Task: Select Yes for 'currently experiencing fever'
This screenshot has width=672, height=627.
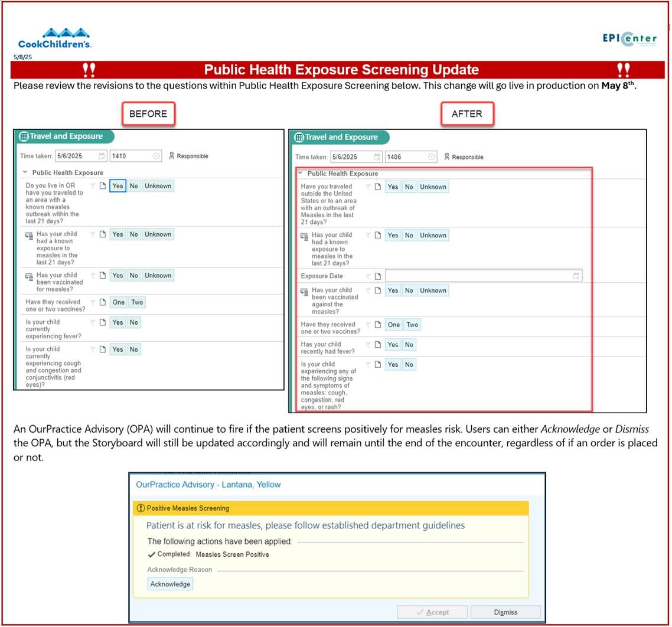Action: tap(118, 322)
